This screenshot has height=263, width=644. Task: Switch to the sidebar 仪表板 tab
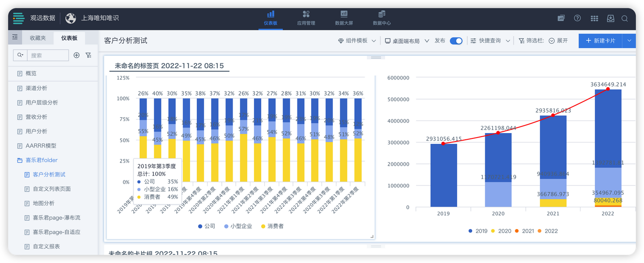tap(69, 38)
